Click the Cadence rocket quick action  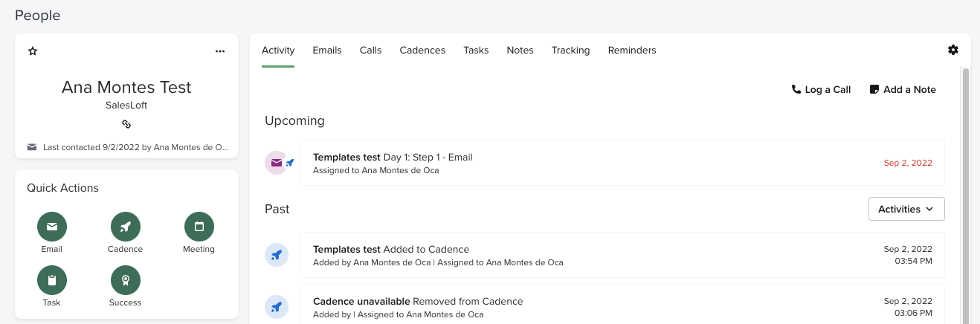point(125,227)
